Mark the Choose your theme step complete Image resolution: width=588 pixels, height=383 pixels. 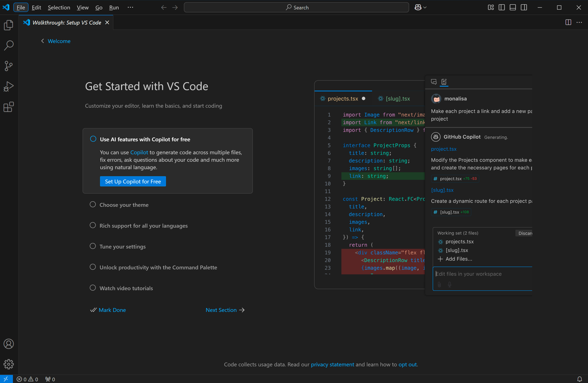(x=93, y=204)
